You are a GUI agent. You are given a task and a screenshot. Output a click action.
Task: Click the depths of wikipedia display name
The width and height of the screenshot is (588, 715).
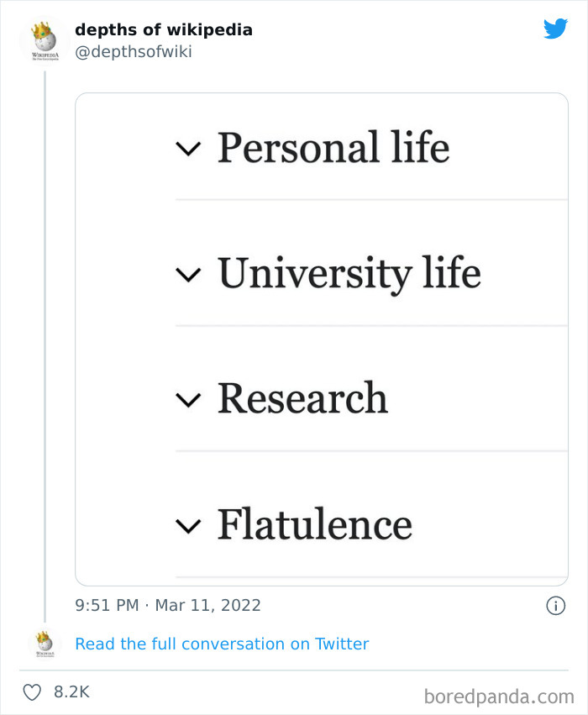pyautogui.click(x=164, y=30)
